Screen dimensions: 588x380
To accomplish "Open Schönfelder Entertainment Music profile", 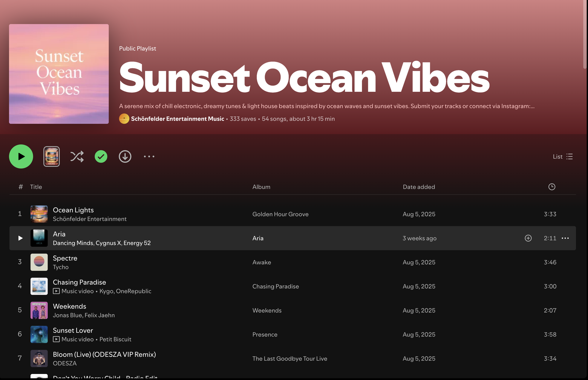I will tap(178, 119).
